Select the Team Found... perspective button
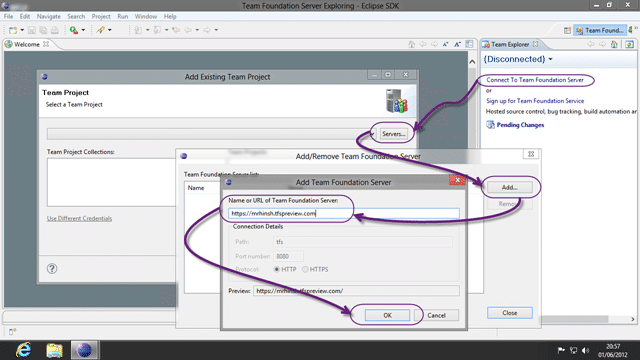640x360 pixels. 600,31
